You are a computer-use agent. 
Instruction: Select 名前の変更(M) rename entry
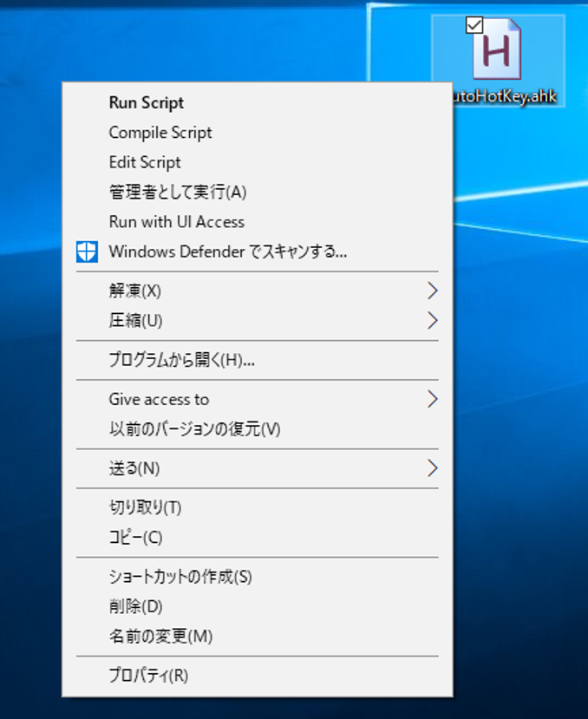point(258,637)
